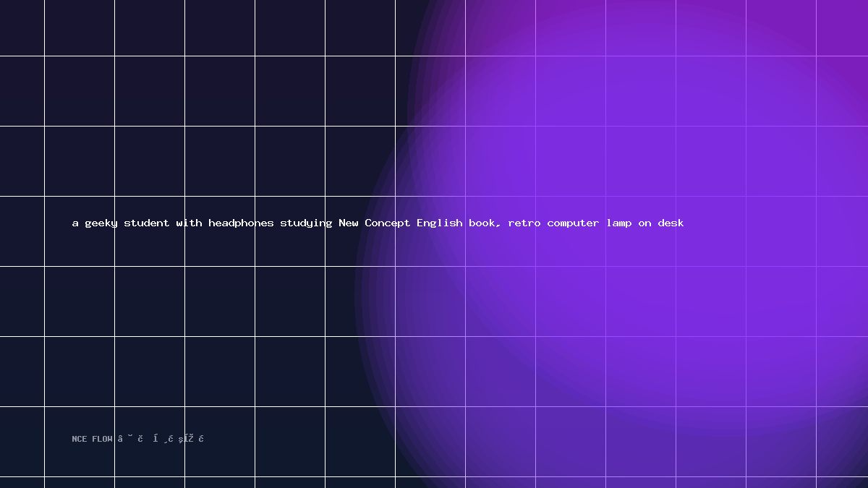This screenshot has width=868, height=488.
Task: Click the word "studying" in the caption
Action: click(307, 223)
